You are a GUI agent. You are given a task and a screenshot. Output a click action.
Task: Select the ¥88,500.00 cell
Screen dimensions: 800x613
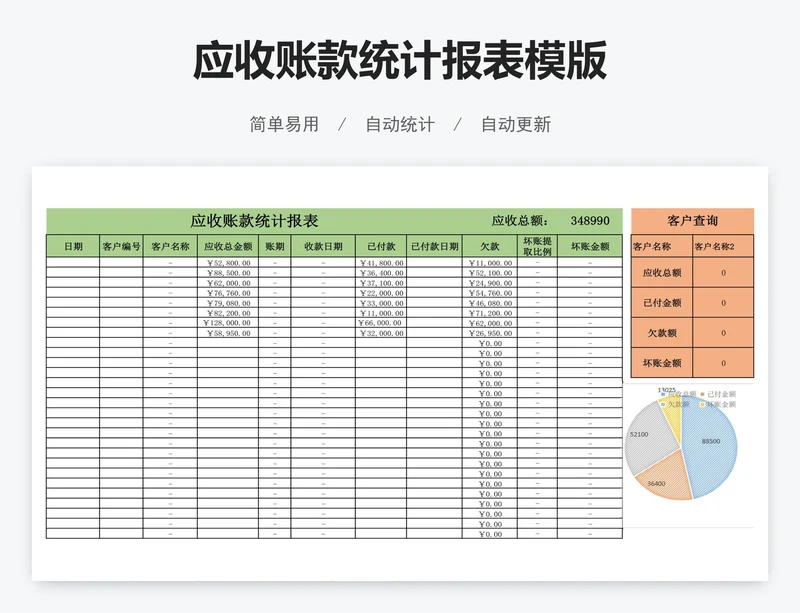[228, 273]
